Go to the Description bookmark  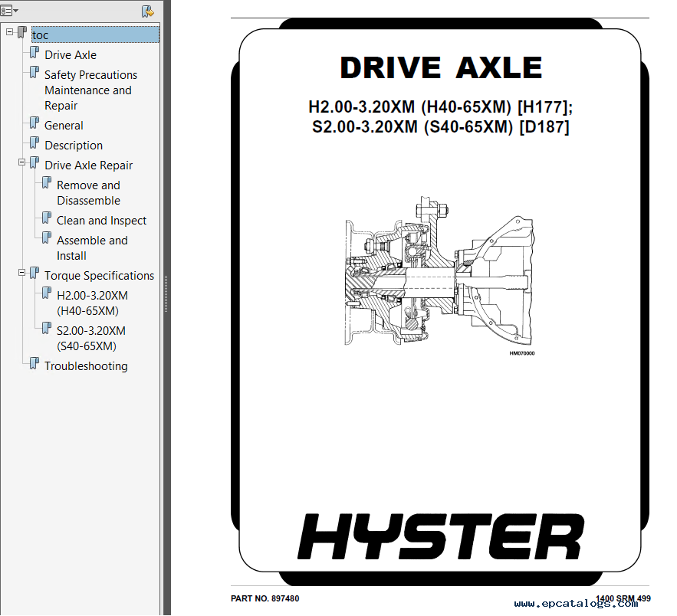click(x=74, y=146)
